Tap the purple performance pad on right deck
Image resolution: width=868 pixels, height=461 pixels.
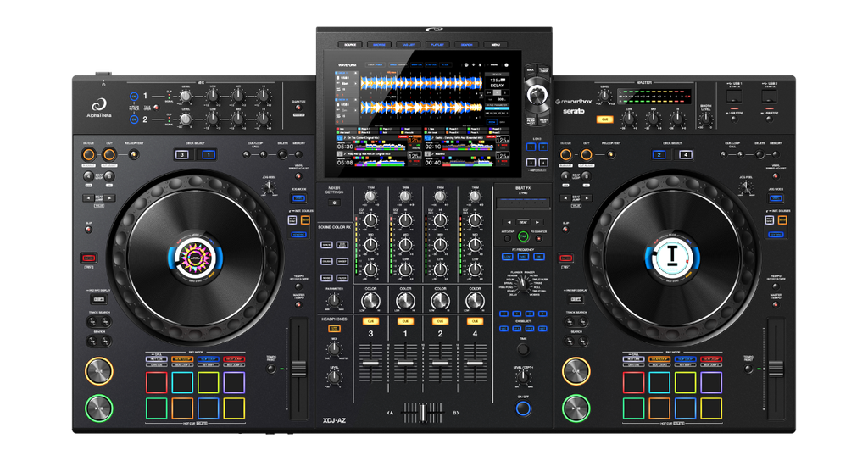(x=711, y=382)
